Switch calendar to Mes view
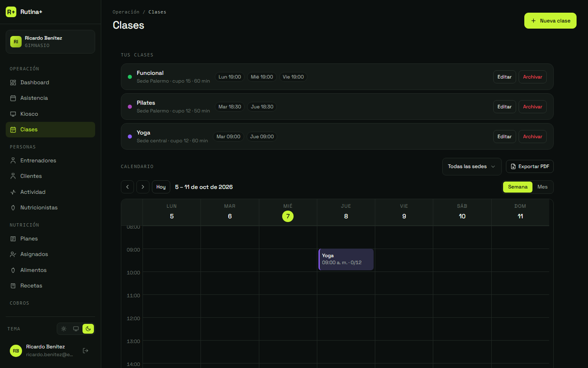This screenshot has width=588, height=368. pyautogui.click(x=543, y=187)
